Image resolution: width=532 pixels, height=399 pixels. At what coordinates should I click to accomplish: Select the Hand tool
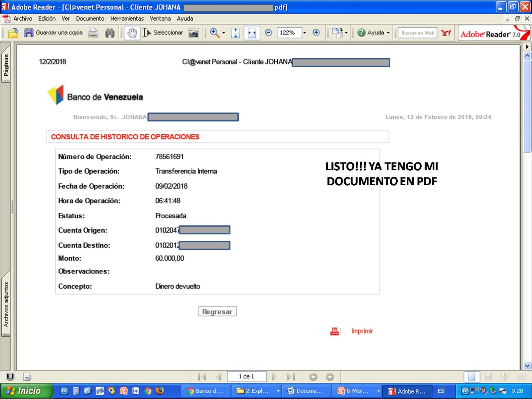point(132,33)
